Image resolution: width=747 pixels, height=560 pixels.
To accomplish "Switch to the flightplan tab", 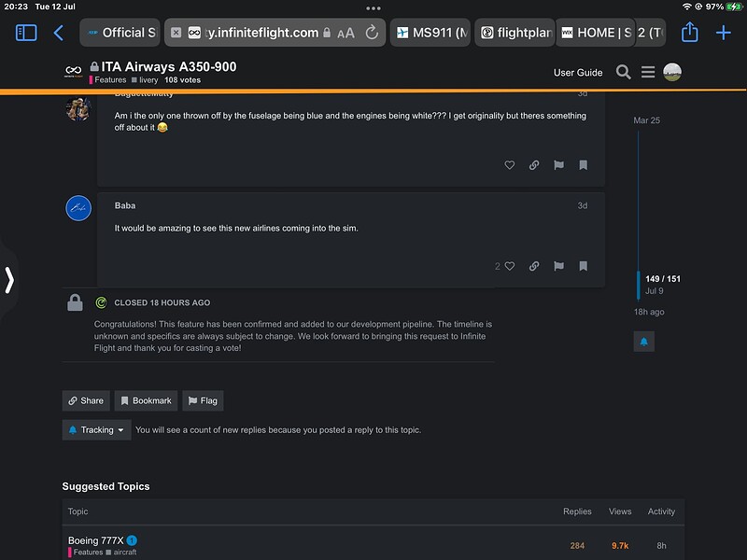I will (x=515, y=33).
